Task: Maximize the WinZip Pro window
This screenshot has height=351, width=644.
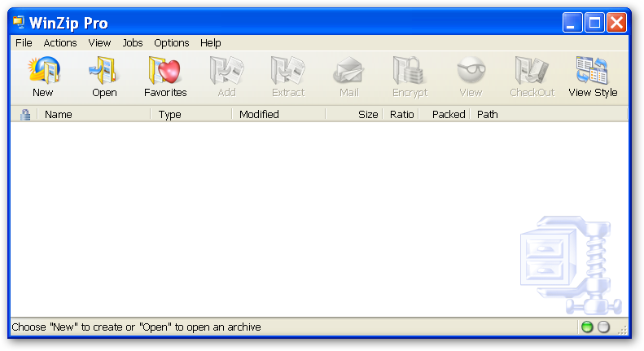Action: pyautogui.click(x=594, y=22)
